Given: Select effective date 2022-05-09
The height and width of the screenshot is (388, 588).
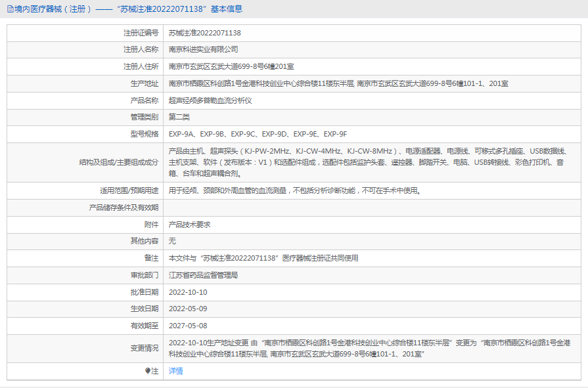Looking at the screenshot, I should (x=188, y=309).
